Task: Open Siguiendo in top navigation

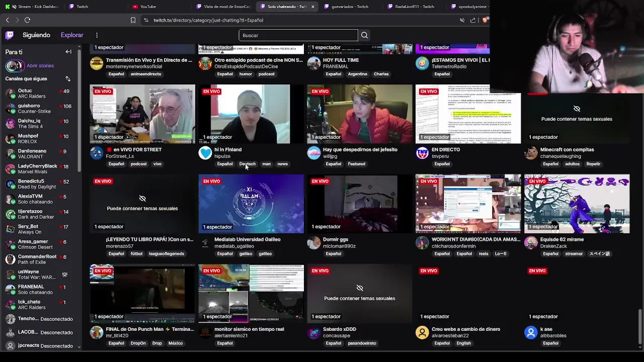Action: [36, 35]
